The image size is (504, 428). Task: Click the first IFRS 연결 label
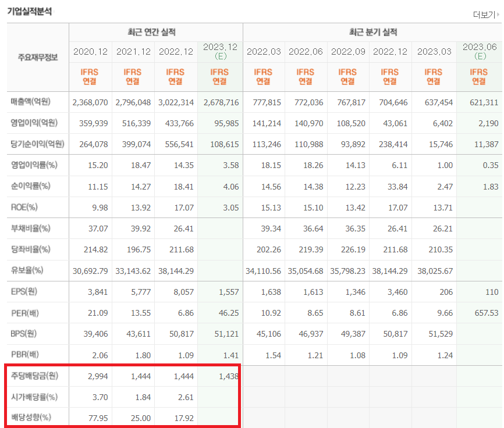coord(90,76)
